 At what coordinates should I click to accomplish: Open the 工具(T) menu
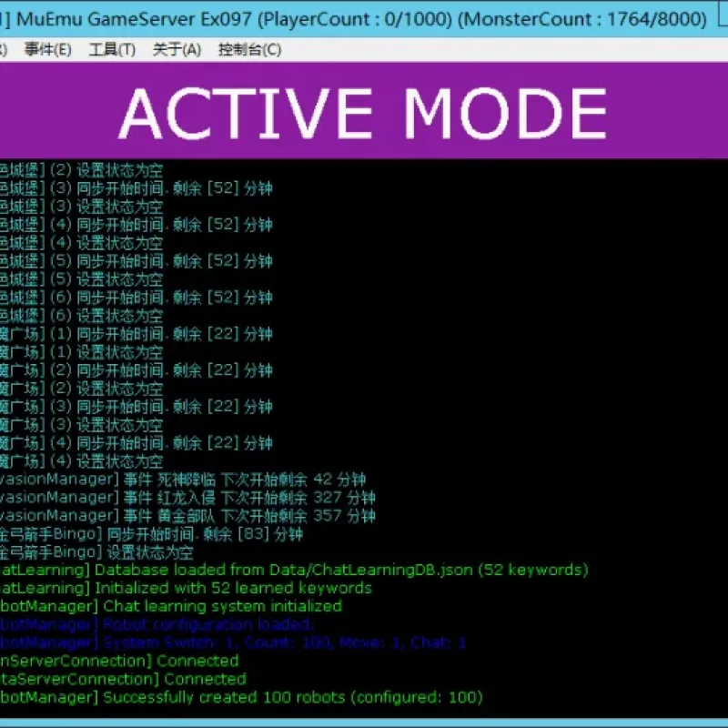(x=112, y=49)
